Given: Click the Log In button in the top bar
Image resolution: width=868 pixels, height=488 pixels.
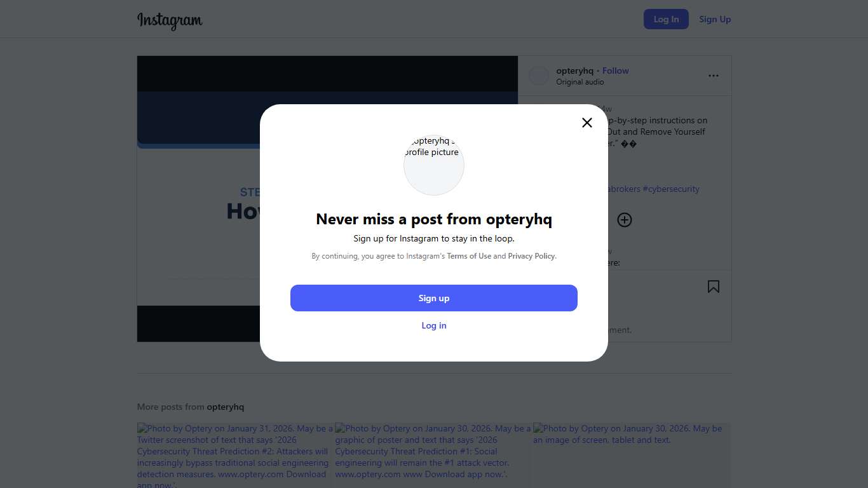Looking at the screenshot, I should (666, 19).
